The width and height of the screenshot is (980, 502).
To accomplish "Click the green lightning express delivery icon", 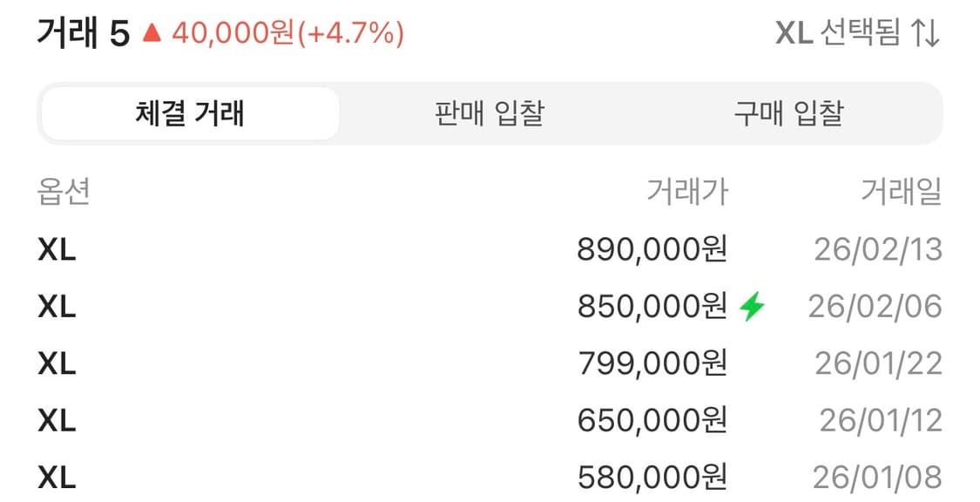I will 751,306.
